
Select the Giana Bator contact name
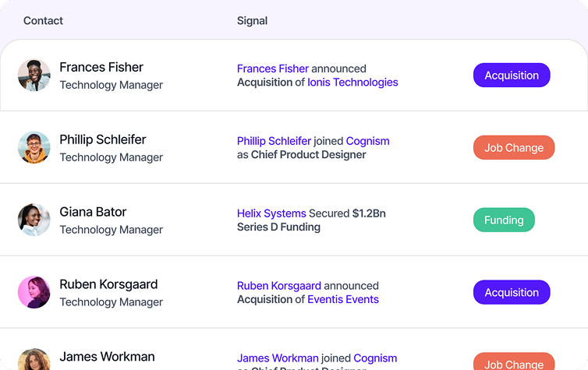(93, 212)
